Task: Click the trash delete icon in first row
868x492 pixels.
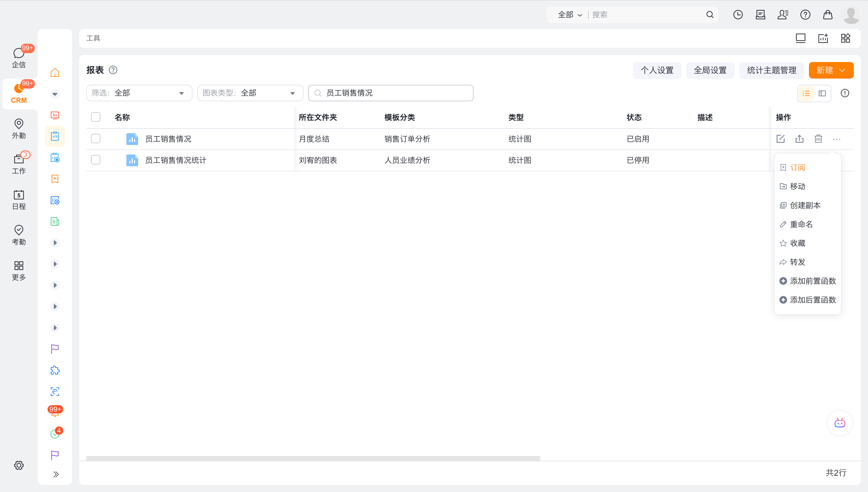Action: coord(818,139)
